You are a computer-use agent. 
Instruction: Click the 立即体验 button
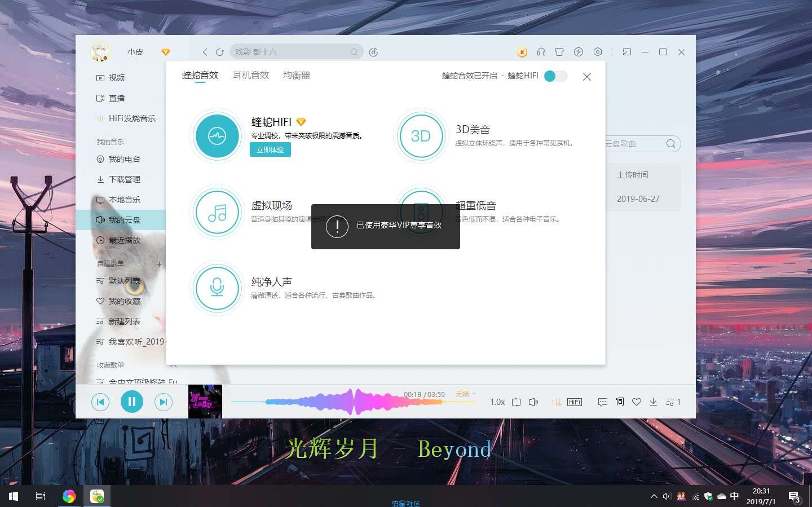point(270,149)
